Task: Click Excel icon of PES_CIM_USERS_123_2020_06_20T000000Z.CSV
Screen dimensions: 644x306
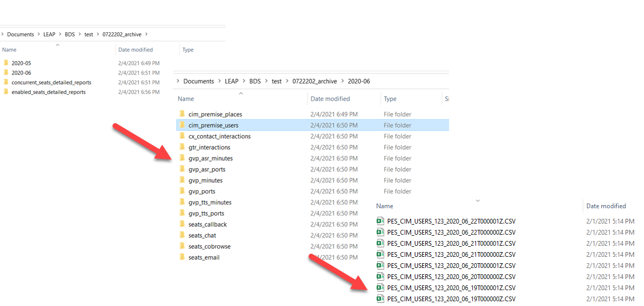Action: pyautogui.click(x=380, y=277)
